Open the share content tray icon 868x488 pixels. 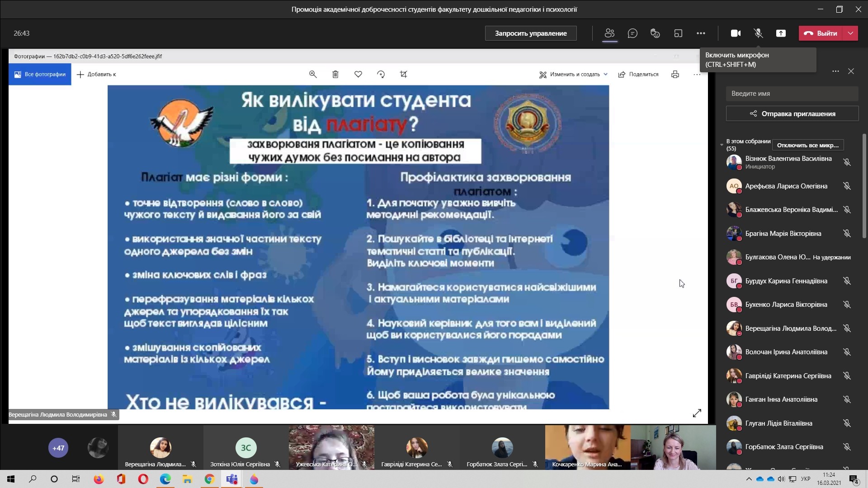(781, 33)
